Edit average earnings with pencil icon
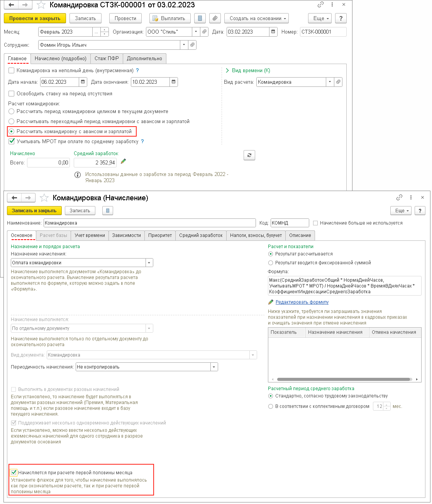 click(124, 161)
